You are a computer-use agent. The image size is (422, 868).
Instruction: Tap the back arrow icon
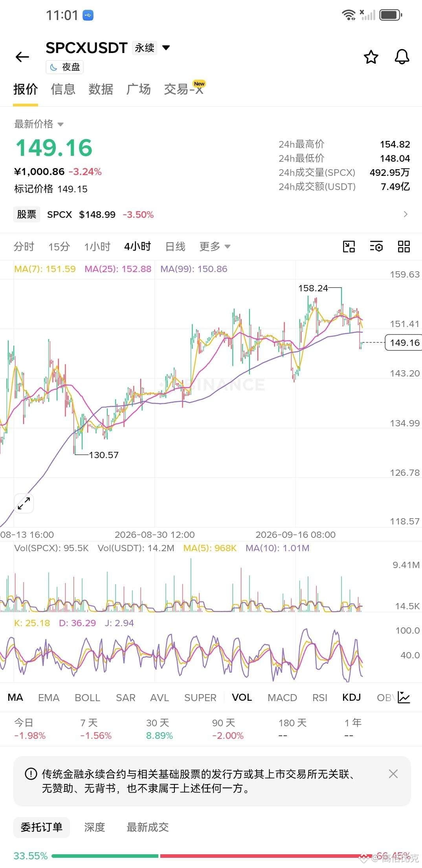point(22,57)
